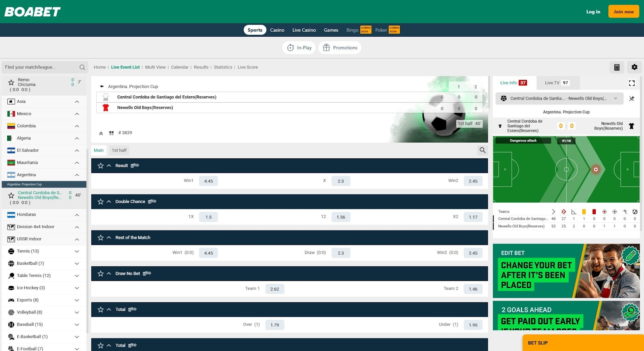Click the Result bet-builder icon
The height and width of the screenshot is (351, 644).
coord(135,166)
